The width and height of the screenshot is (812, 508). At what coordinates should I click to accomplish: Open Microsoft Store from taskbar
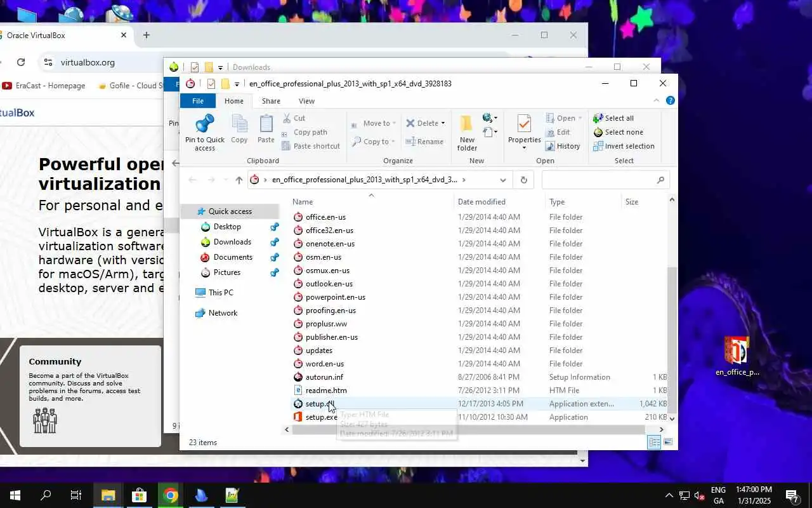(x=139, y=495)
